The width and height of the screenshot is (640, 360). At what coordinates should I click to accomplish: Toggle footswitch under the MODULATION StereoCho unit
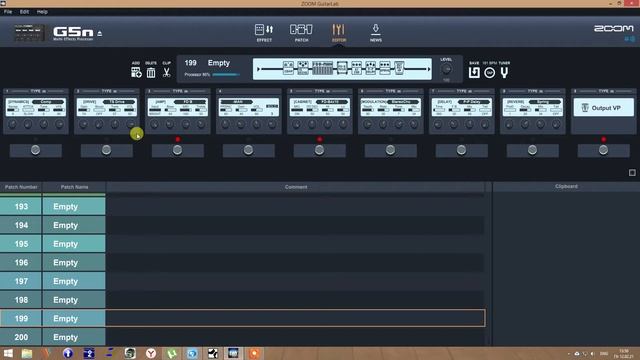[390, 150]
